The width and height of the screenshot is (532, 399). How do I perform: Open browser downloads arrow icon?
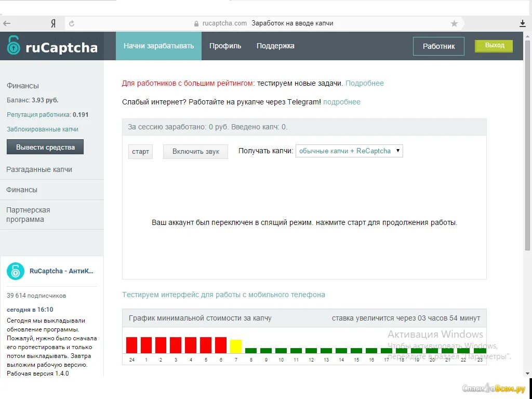(523, 23)
